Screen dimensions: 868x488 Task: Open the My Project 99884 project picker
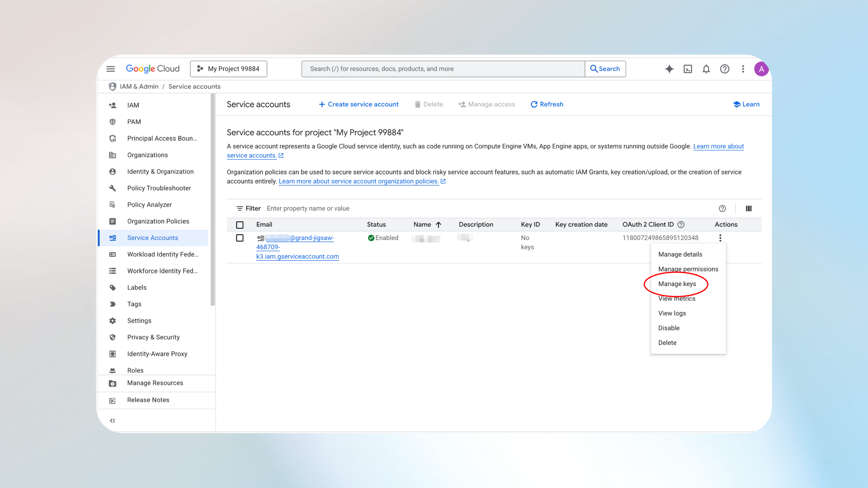(x=228, y=69)
